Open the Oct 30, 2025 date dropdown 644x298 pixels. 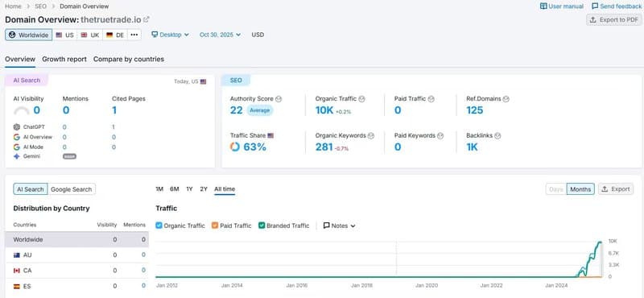click(220, 35)
